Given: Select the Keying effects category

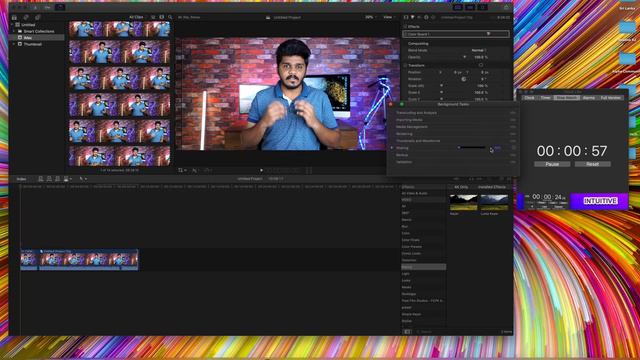Looking at the screenshot, I should pyautogui.click(x=423, y=267).
